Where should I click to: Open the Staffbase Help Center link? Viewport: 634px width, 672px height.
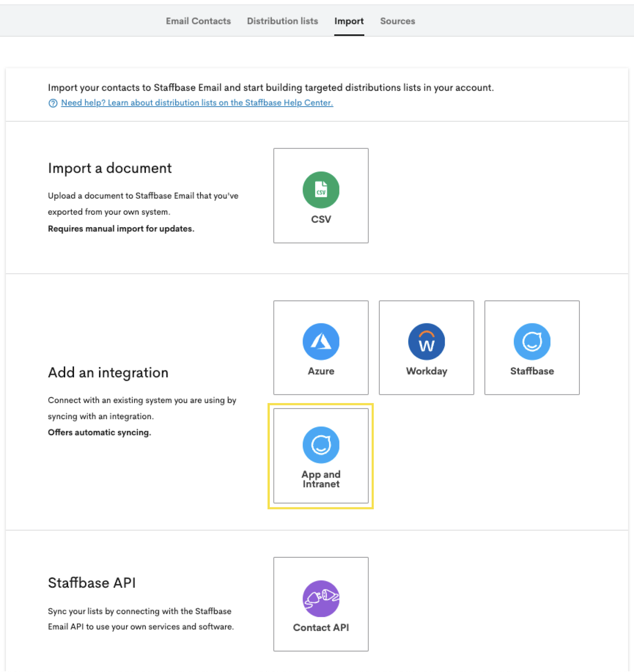click(197, 103)
